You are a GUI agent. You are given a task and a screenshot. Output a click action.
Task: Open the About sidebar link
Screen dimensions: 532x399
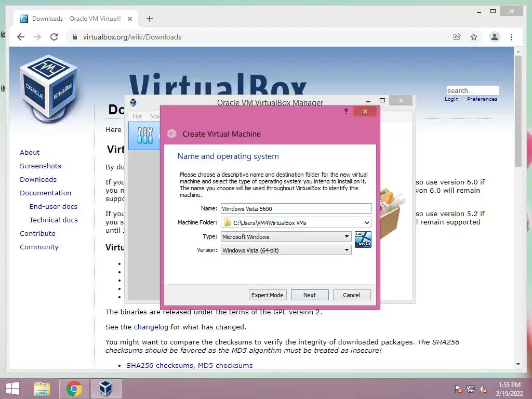[x=30, y=152]
